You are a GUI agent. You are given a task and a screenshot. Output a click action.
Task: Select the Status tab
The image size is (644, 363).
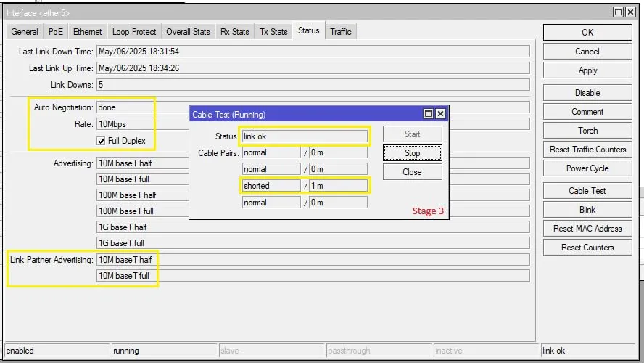[308, 30]
